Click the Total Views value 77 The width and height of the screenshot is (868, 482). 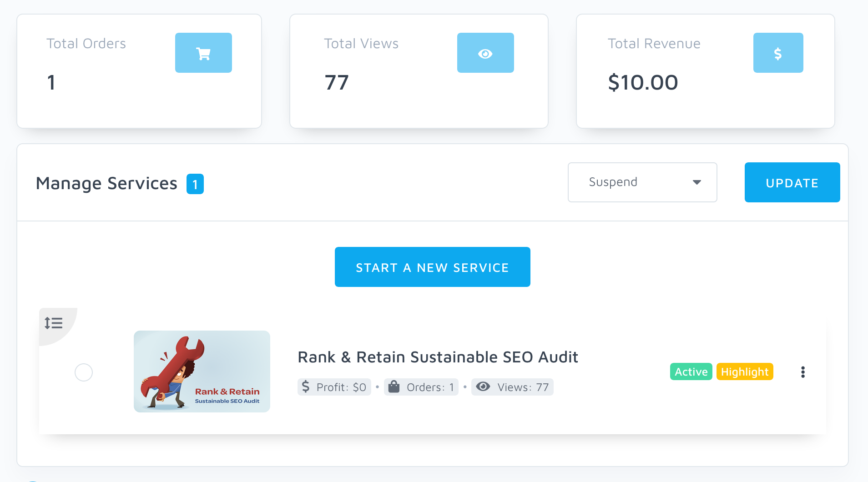(x=337, y=83)
